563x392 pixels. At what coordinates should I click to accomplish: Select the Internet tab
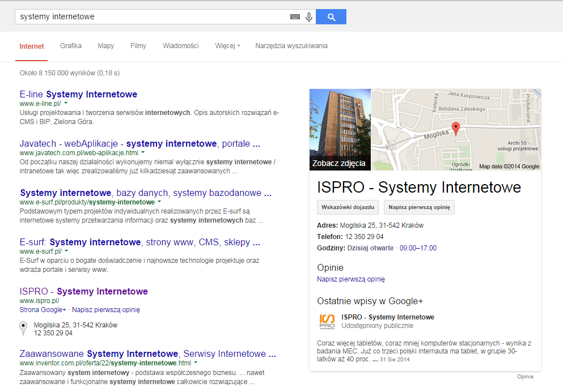click(32, 46)
